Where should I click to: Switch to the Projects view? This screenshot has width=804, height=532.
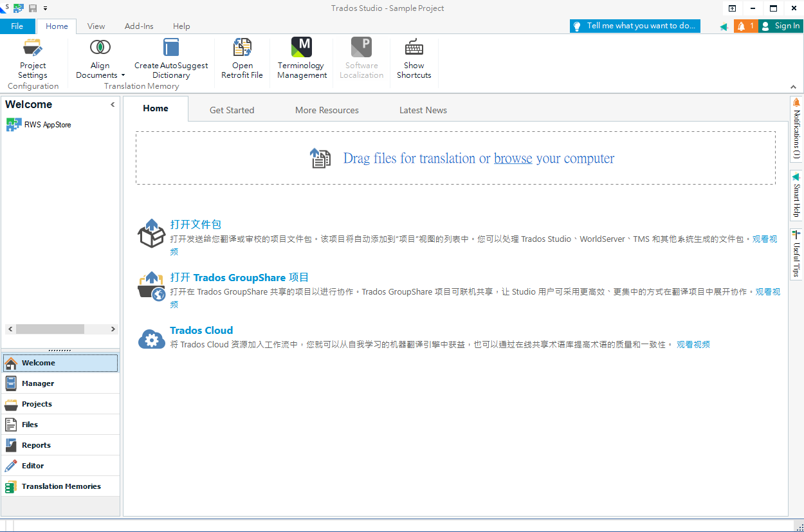click(x=60, y=404)
